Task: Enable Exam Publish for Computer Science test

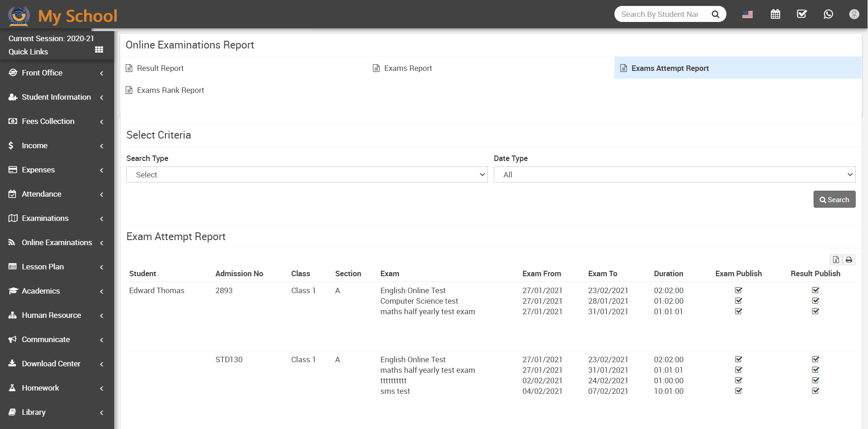Action: point(738,300)
